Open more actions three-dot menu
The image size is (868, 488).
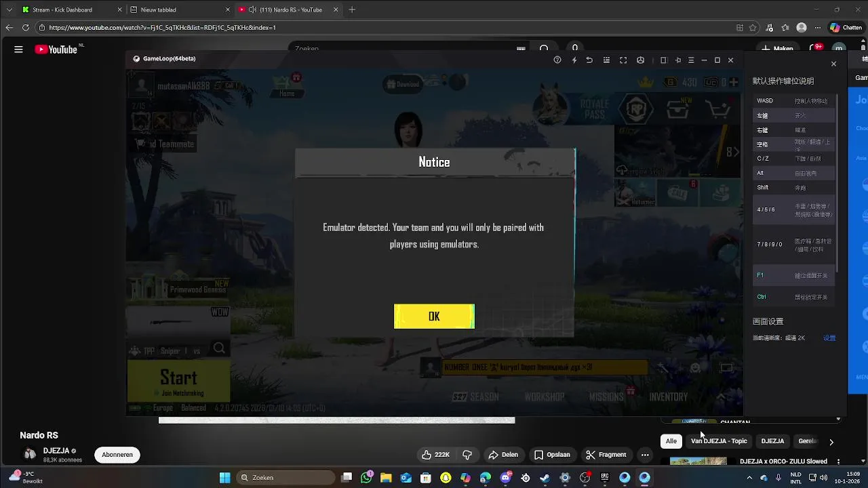point(645,455)
